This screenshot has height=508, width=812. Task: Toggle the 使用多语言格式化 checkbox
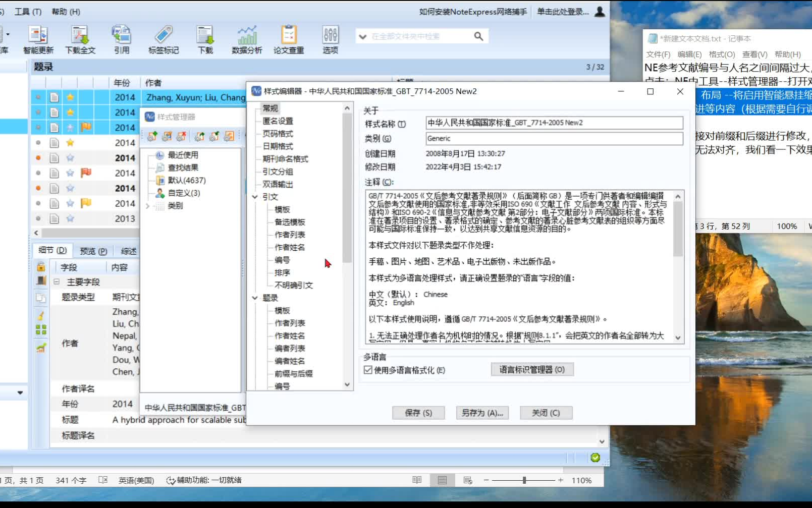pos(368,370)
